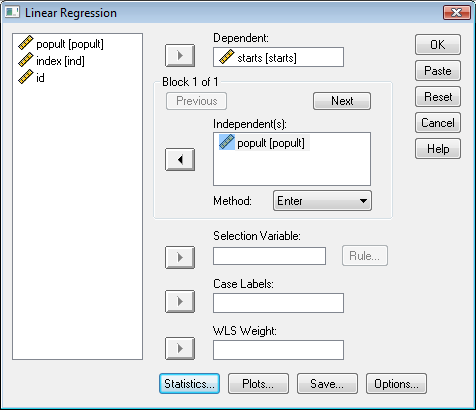Viewport: 476px width, 410px height.
Task: Click OK to run the regression
Action: point(438,44)
